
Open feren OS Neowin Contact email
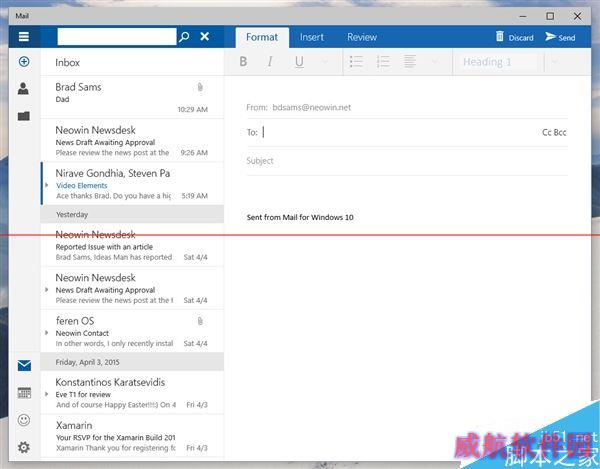coord(132,332)
